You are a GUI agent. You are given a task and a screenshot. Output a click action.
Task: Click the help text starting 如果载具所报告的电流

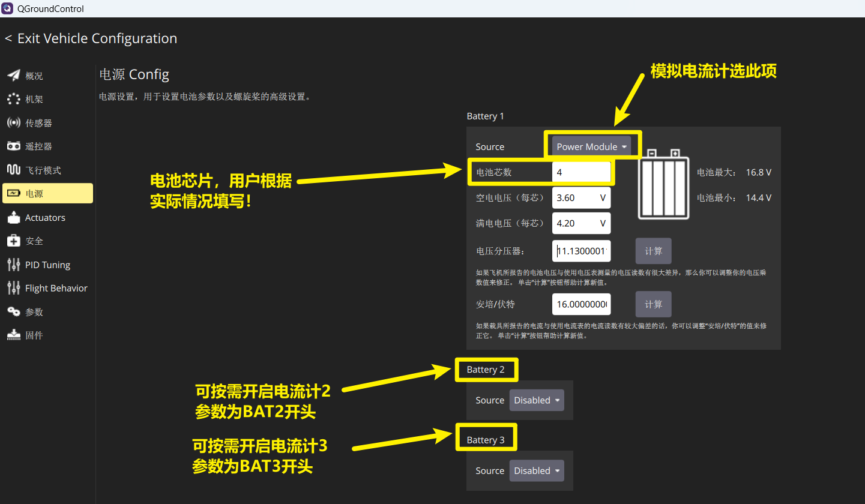click(621, 331)
